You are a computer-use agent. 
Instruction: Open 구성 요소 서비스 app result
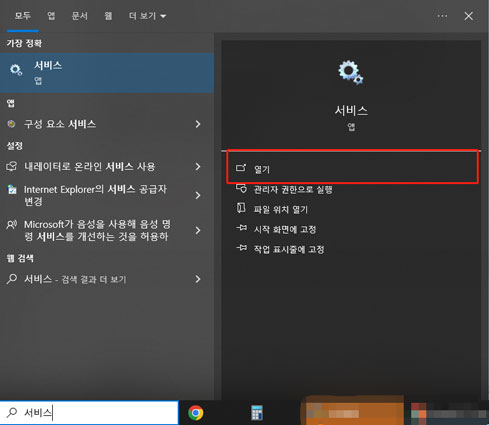(x=107, y=124)
